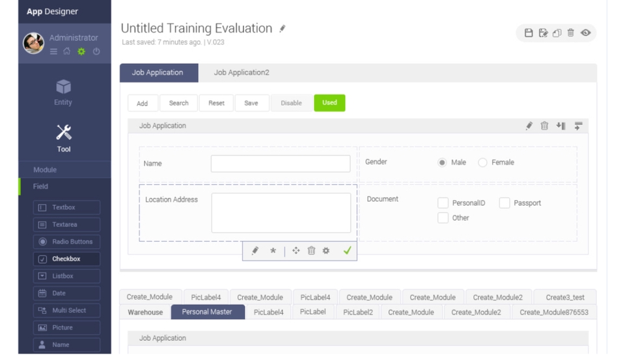The image size is (625, 364).
Task: Click the Disable button
Action: tap(292, 104)
